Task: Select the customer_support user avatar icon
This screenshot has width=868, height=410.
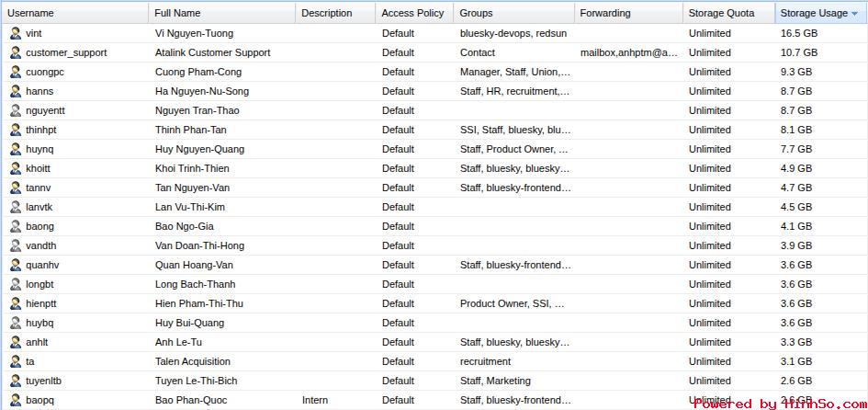Action: (16, 52)
